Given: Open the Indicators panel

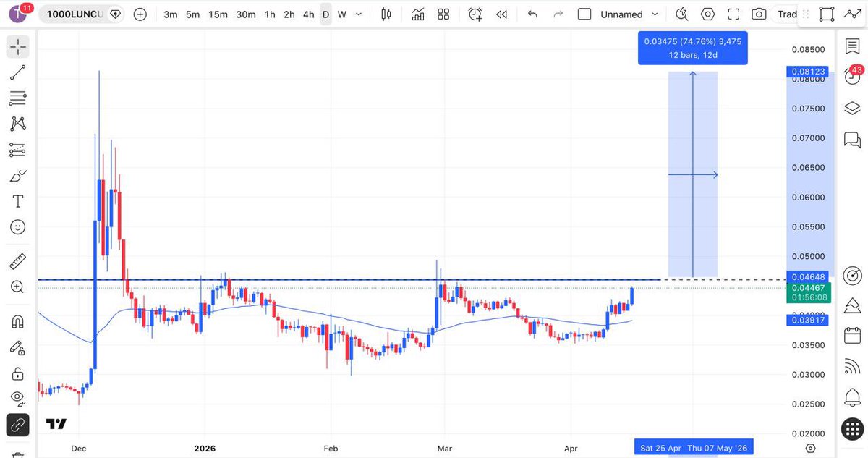Looking at the screenshot, I should [418, 14].
